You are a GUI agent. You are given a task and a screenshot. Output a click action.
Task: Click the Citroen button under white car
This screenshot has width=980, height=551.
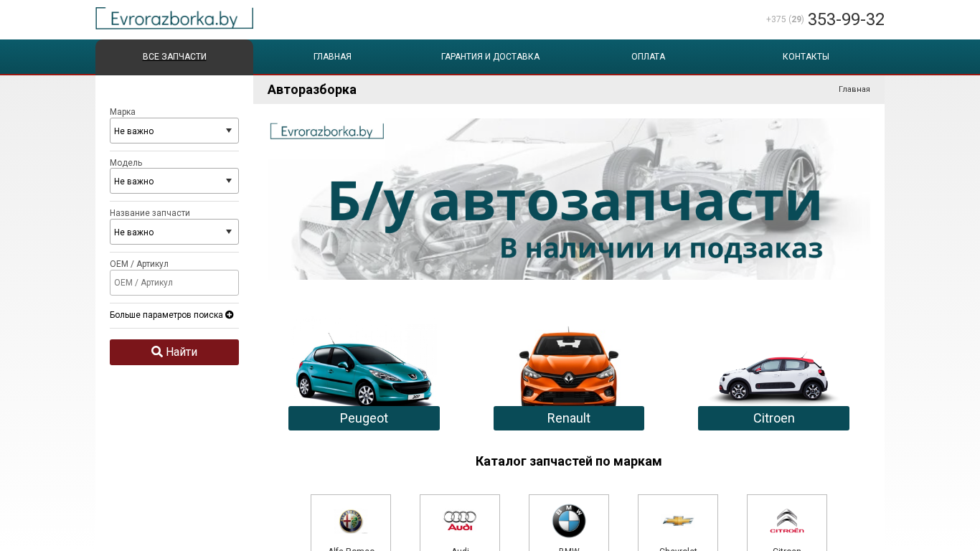(773, 418)
